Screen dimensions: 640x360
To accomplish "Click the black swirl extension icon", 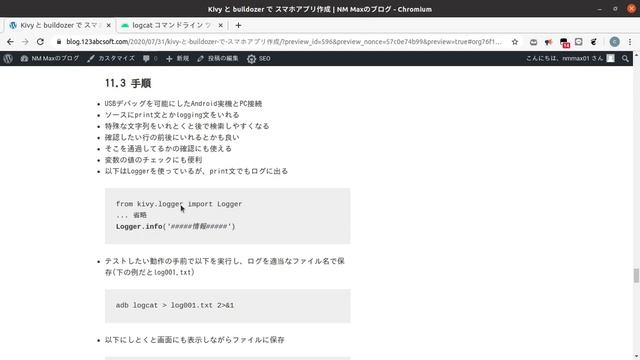I will coord(594,42).
